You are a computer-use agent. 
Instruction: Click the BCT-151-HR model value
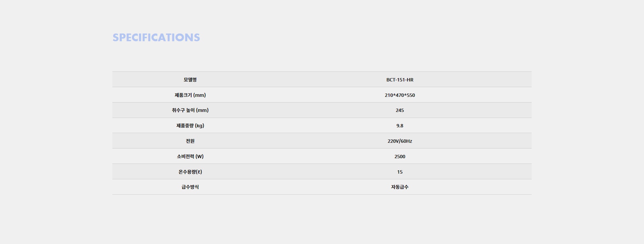click(x=399, y=80)
